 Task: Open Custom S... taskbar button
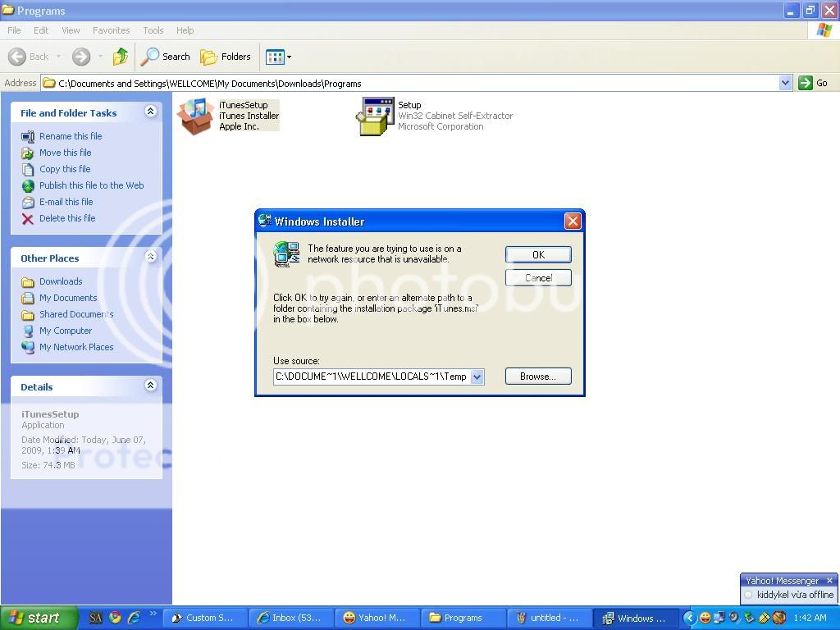point(205,619)
